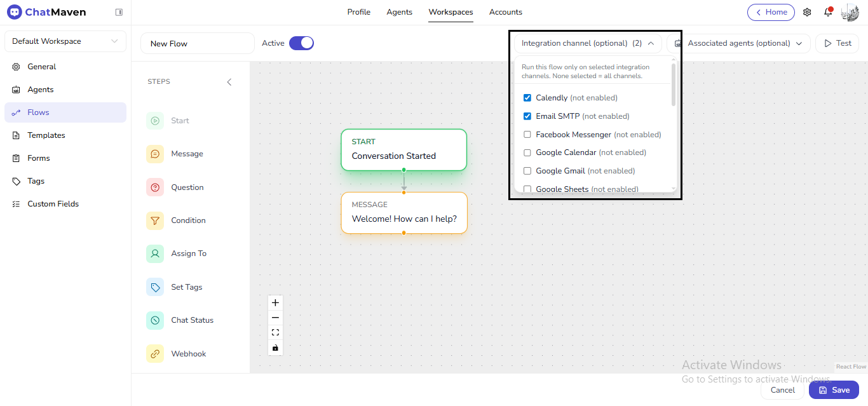
Task: Click the fit view icon on canvas
Action: pos(275,332)
